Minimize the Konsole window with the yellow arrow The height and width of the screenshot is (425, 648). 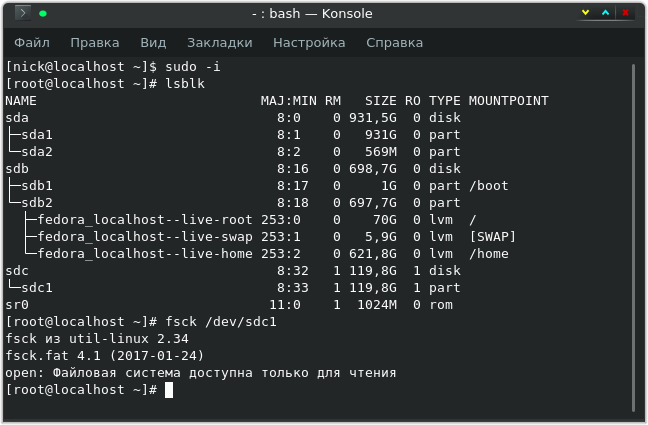pos(585,13)
